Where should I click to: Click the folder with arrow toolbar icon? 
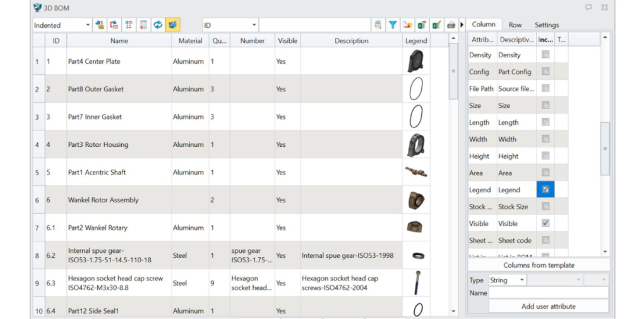point(407,25)
